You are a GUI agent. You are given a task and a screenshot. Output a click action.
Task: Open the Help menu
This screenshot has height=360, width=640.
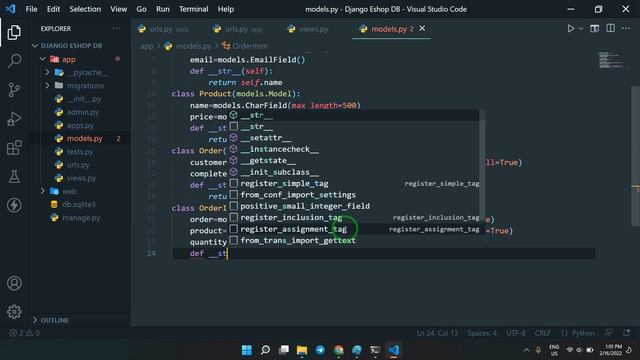[x=226, y=9]
